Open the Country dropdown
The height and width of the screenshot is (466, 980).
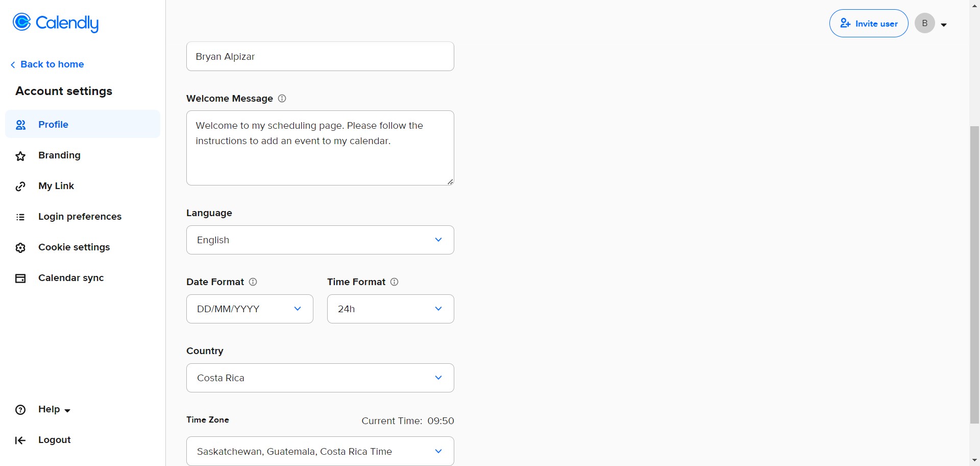tap(320, 378)
